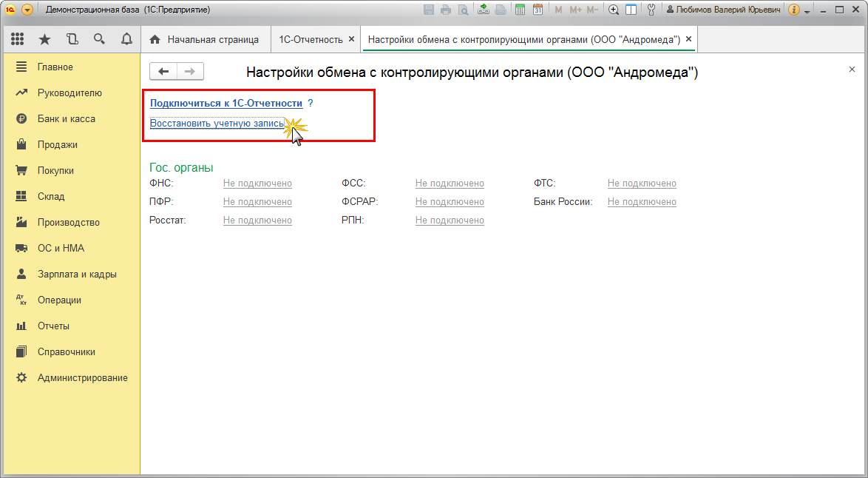868x478 pixels.
Task: Open the History icon
Action: click(x=72, y=39)
